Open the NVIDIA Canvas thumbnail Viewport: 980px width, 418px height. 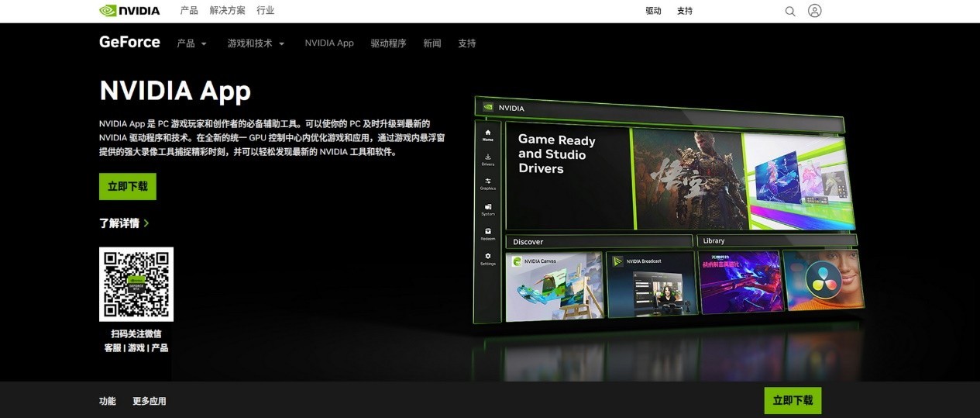[554, 286]
